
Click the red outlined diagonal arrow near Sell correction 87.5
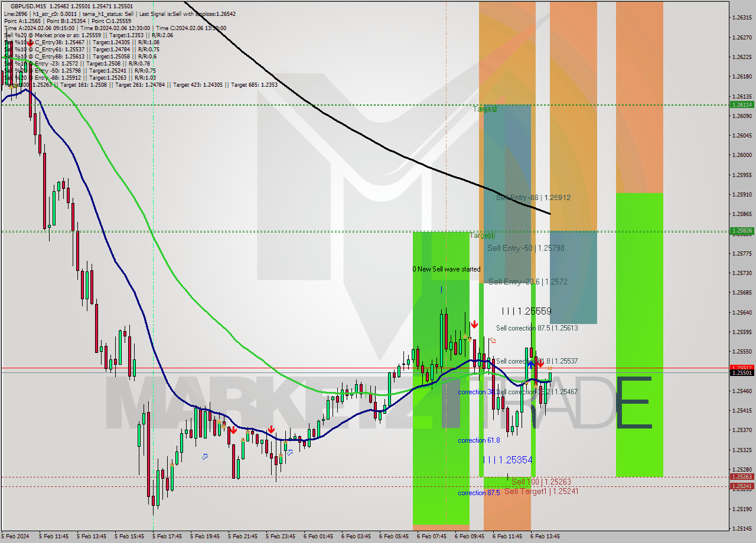coord(493,340)
